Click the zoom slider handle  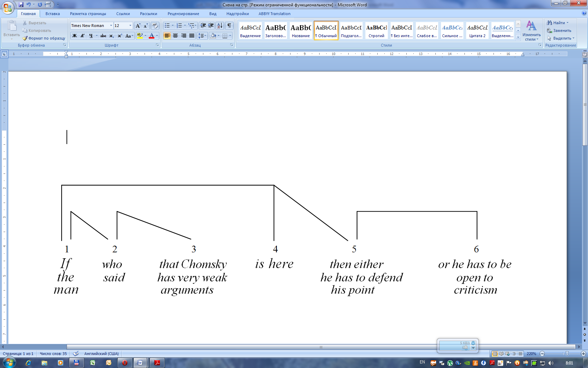pyautogui.click(x=567, y=354)
